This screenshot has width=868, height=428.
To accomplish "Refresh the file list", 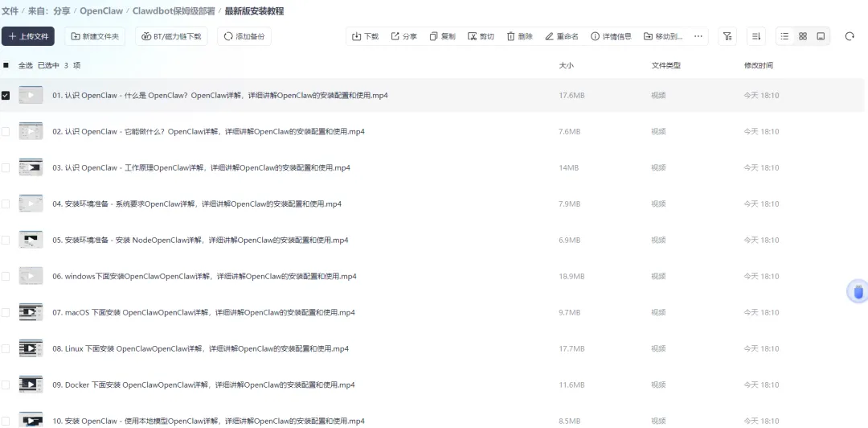I will tap(850, 36).
